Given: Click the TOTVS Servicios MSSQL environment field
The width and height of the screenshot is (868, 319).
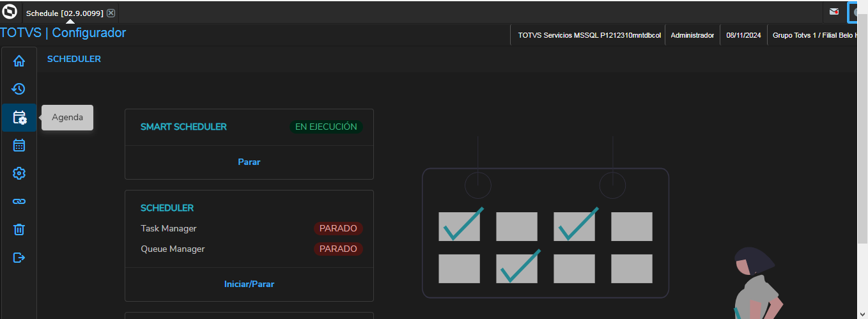Looking at the screenshot, I should click(x=589, y=35).
